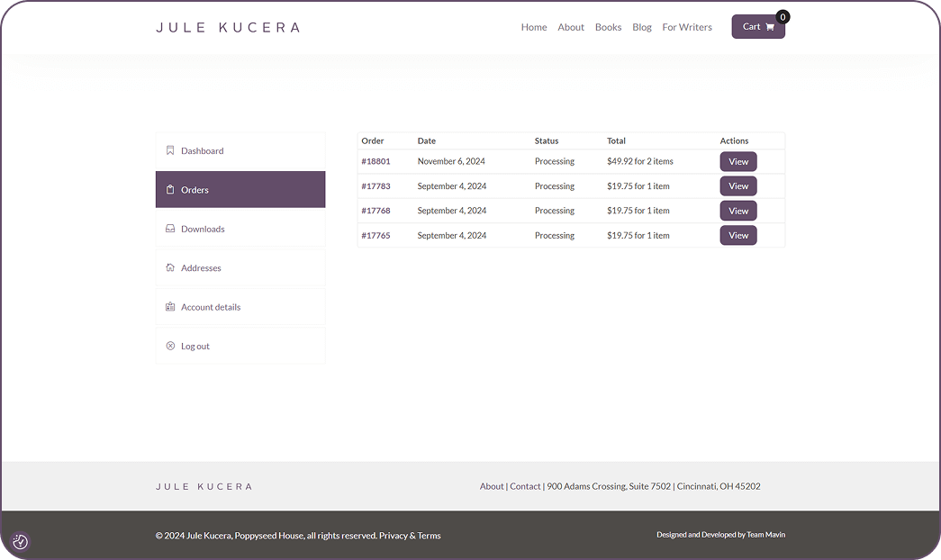Viewport: 941px width, 560px height.
Task: Click the Jule Kucera header logo
Action: (228, 27)
